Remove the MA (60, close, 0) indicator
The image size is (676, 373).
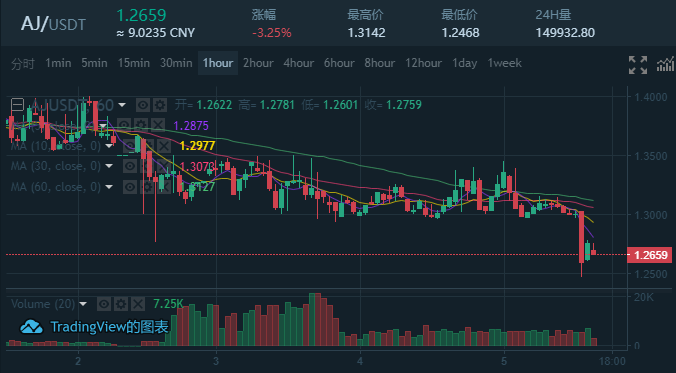click(163, 187)
